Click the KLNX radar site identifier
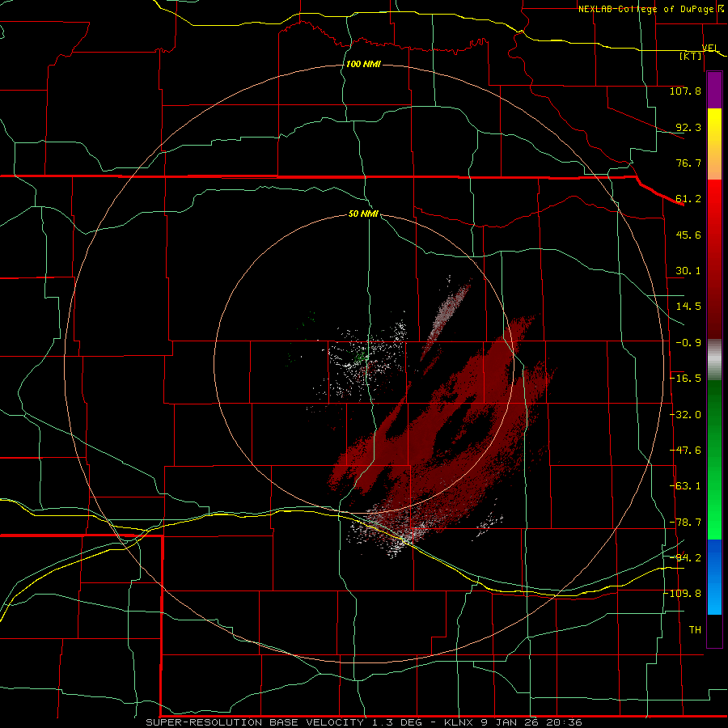The image size is (728, 728). point(459,722)
